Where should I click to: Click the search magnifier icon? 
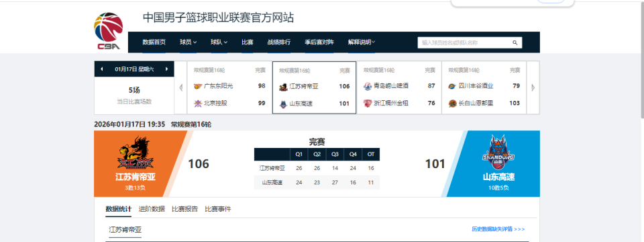515,42
